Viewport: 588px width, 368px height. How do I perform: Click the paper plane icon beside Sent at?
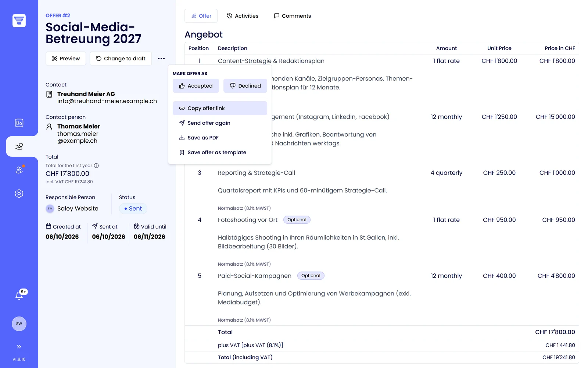point(95,226)
